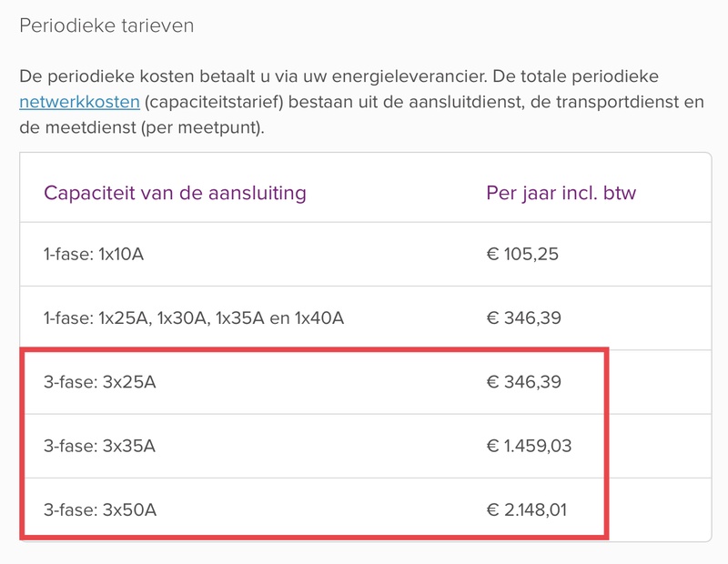Viewport: 728px width, 564px height.
Task: Open the netwerkkosten link
Action: pos(79,102)
